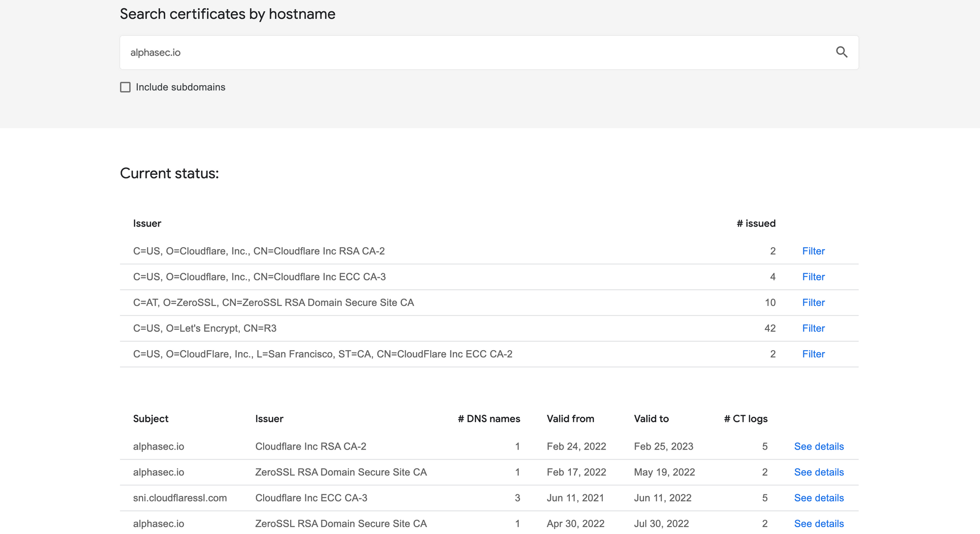Screen dimensions: 980x534
Task: Filter by ZeroSSL RSA Domain Secure Site CA
Action: pyautogui.click(x=813, y=303)
